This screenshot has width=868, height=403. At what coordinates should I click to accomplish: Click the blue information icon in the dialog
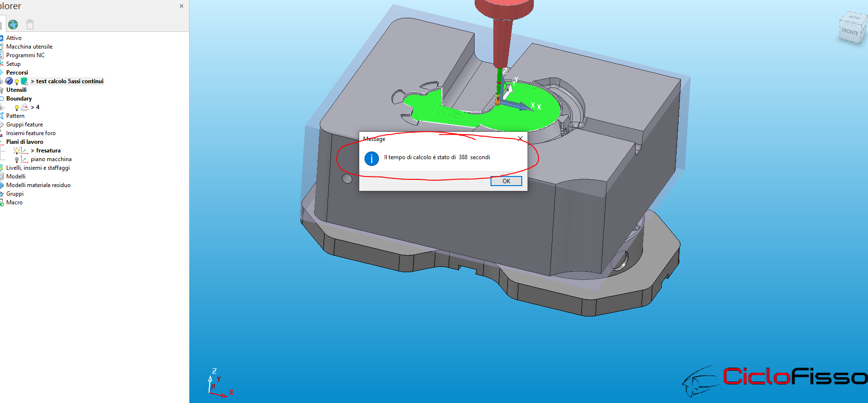[x=372, y=158]
